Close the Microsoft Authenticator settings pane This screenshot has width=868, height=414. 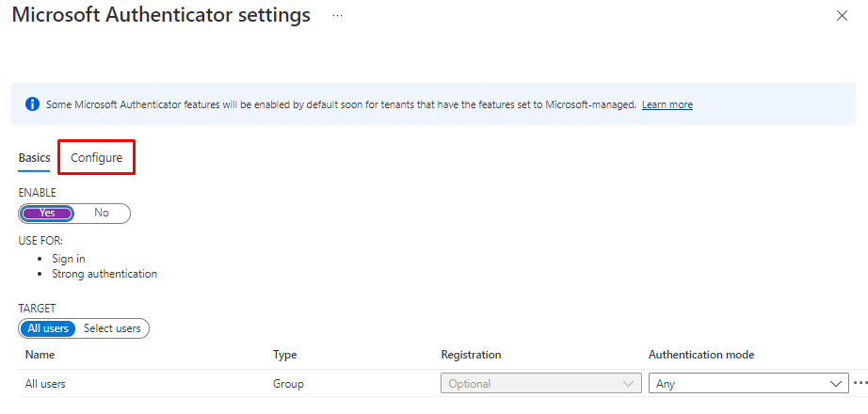point(841,16)
